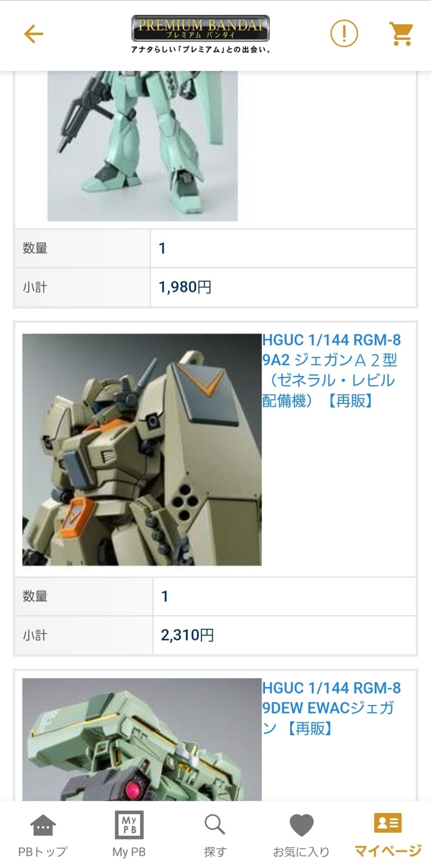Open the shopping cart
The image size is (431, 868).
tap(401, 34)
